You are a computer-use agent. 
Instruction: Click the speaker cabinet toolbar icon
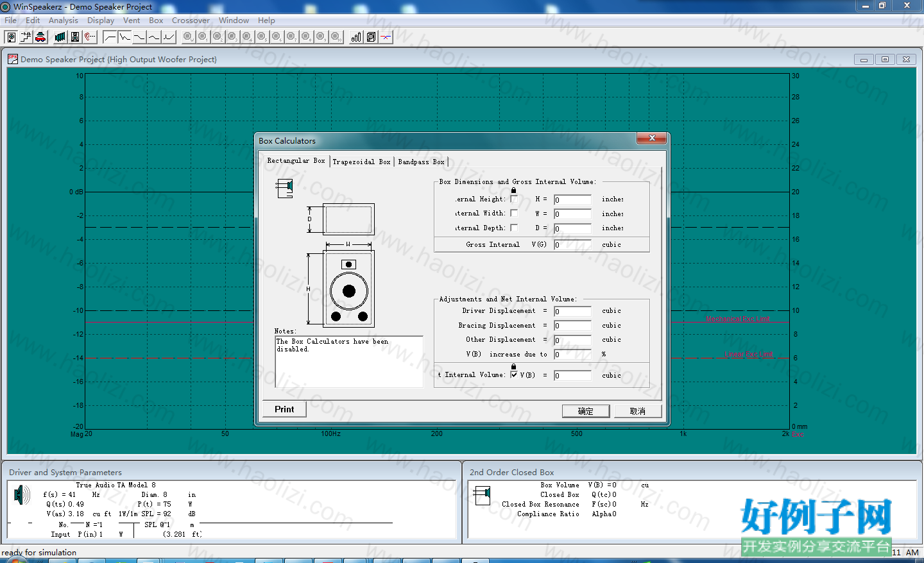click(x=74, y=37)
